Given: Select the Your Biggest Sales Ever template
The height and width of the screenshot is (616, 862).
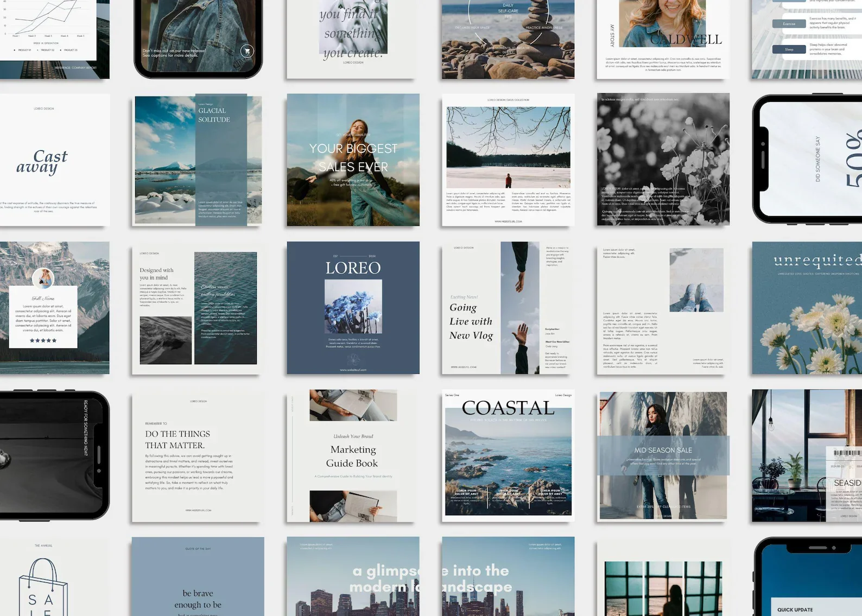Looking at the screenshot, I should [x=353, y=160].
